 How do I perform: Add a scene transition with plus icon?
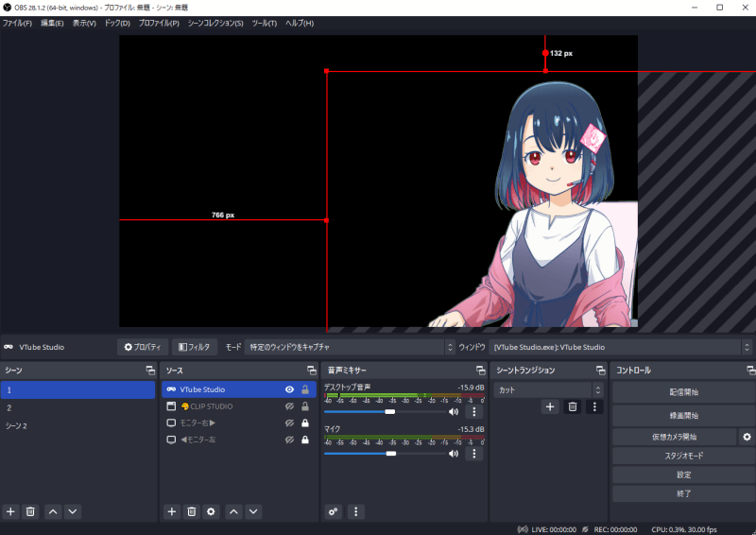pyautogui.click(x=550, y=406)
